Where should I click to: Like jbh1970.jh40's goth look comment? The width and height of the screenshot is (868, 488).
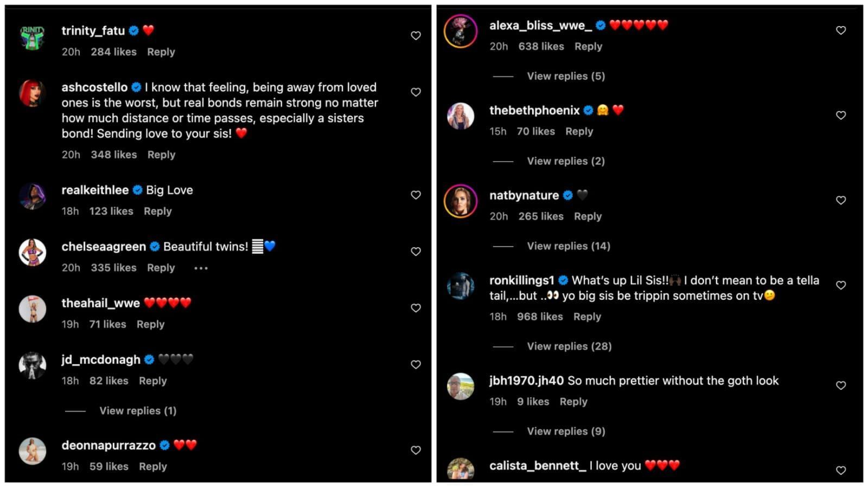coord(841,385)
